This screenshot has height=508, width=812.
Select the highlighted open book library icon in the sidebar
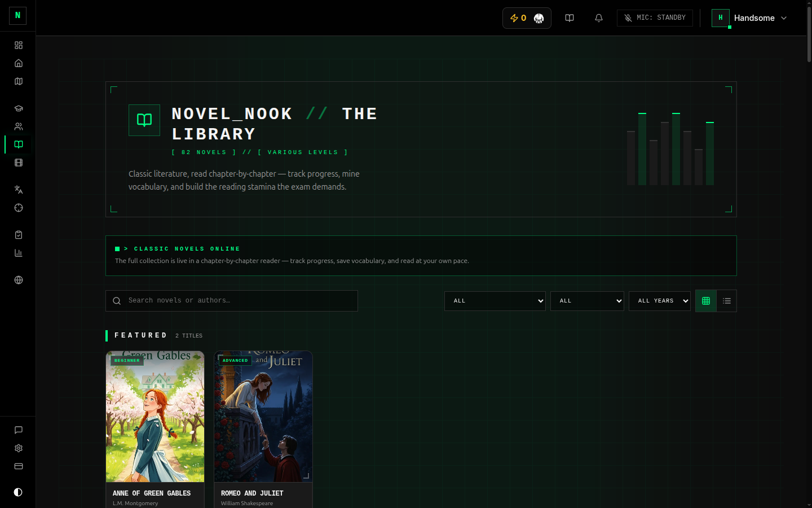coord(19,144)
